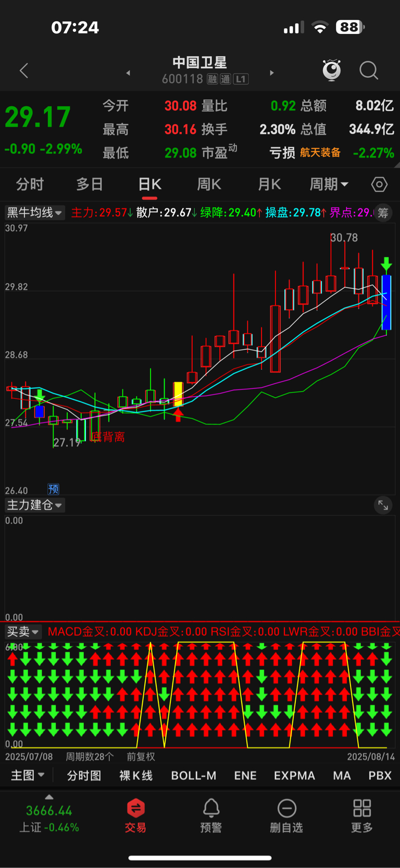Open 买卖 indicator dropdown
Screen dimensions: 400x868
[23, 632]
